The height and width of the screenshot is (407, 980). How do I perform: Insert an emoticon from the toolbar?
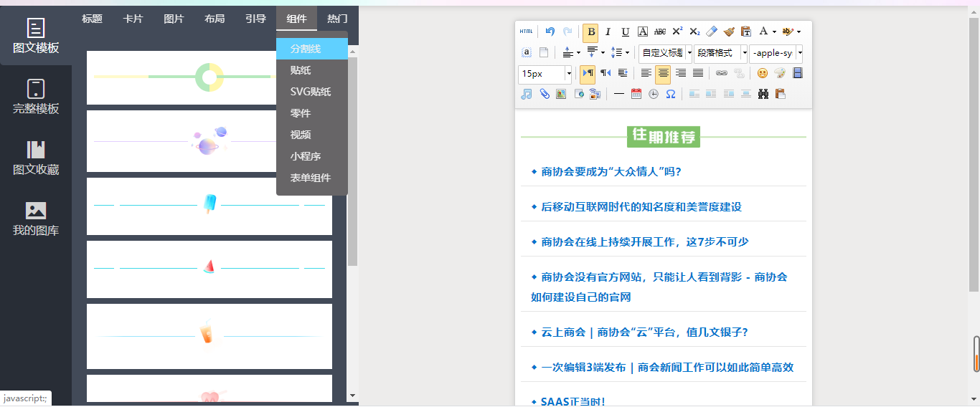point(763,73)
